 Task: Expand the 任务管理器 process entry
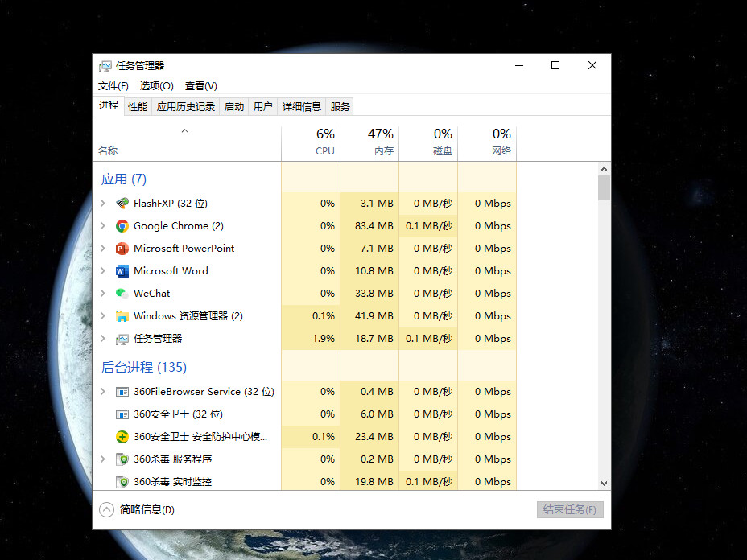tap(103, 339)
